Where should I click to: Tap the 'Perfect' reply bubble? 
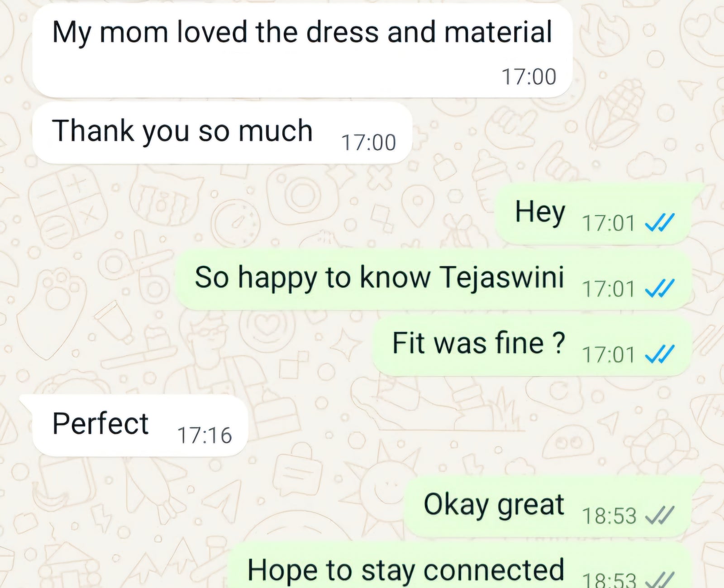coord(140,425)
